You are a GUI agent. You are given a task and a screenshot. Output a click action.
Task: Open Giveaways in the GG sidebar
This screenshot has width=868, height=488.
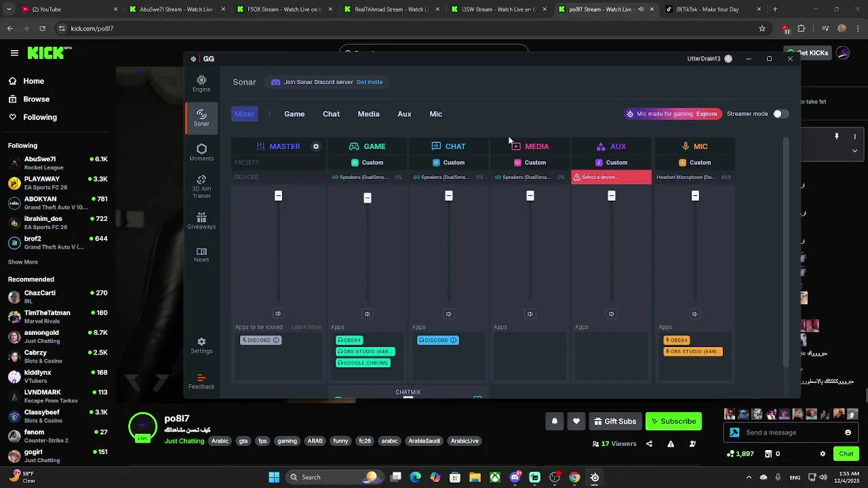pyautogui.click(x=201, y=221)
